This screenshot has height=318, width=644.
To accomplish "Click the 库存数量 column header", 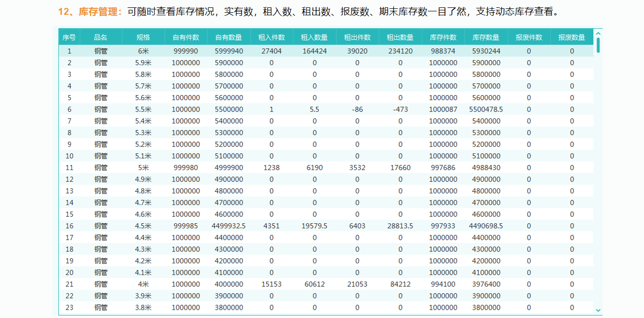I will click(x=486, y=37).
